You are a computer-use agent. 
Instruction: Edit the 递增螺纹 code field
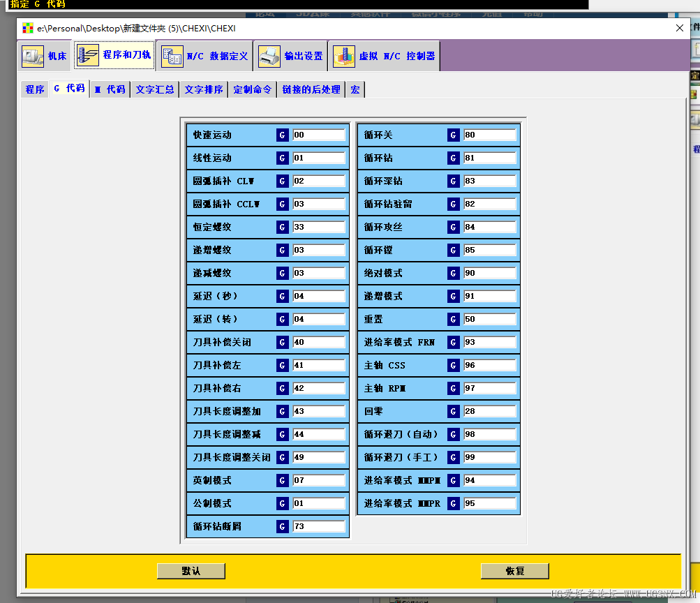click(x=319, y=250)
